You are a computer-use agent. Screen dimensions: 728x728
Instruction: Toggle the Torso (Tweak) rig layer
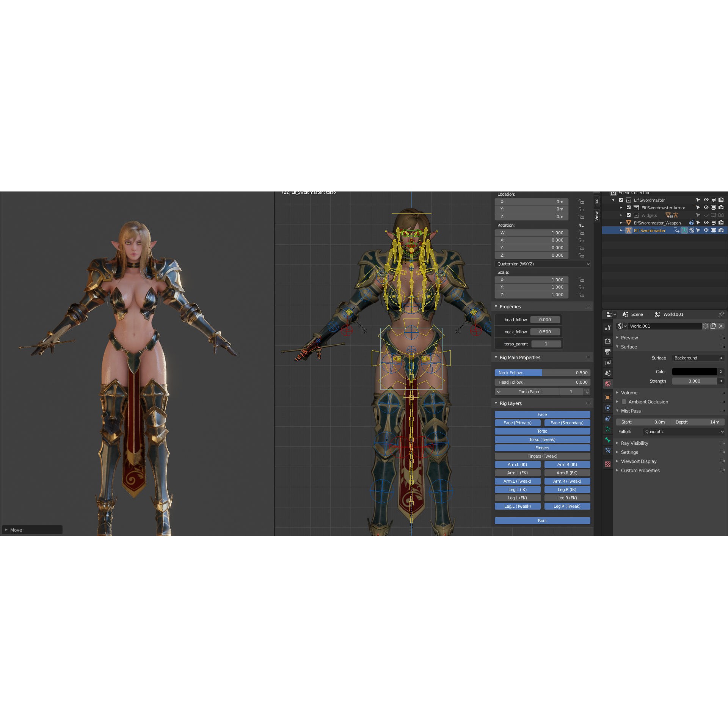(x=543, y=439)
